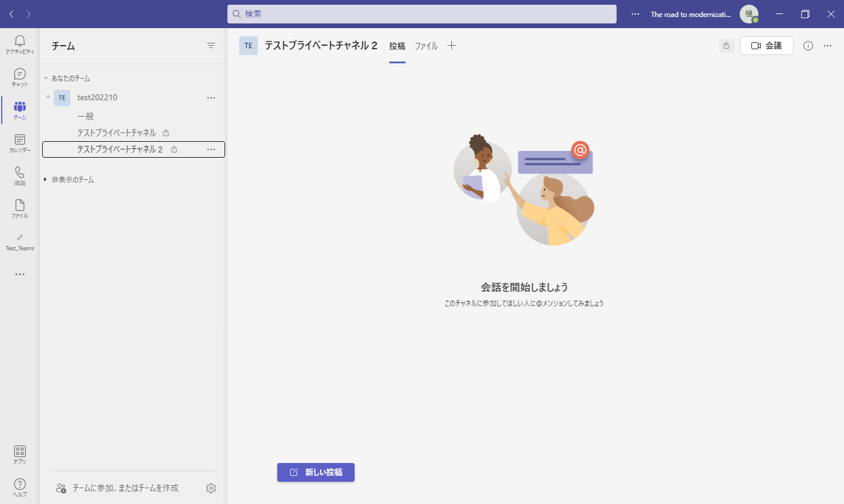Image resolution: width=844 pixels, height=504 pixels.
Task: Open the Calendar (カレンダー) sidebar icon
Action: coord(20,143)
